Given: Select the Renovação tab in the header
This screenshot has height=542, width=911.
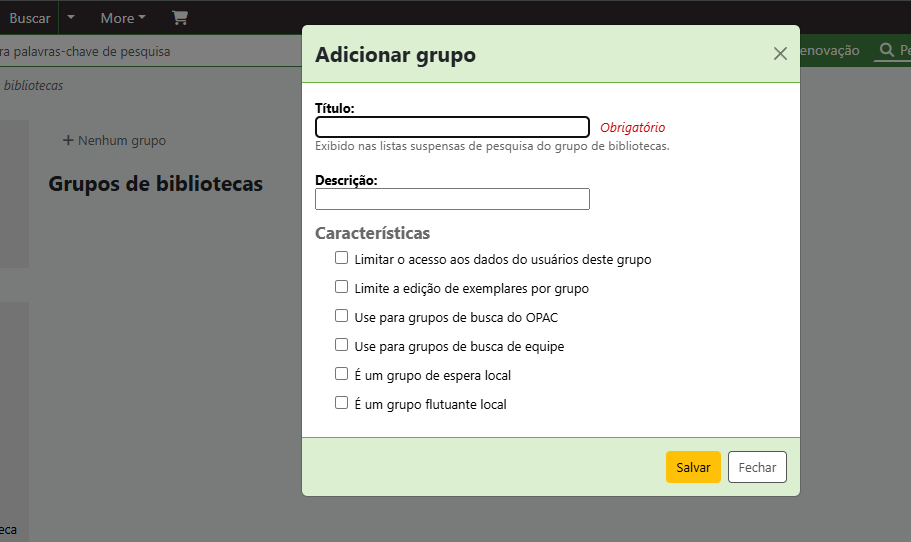Looking at the screenshot, I should point(829,51).
